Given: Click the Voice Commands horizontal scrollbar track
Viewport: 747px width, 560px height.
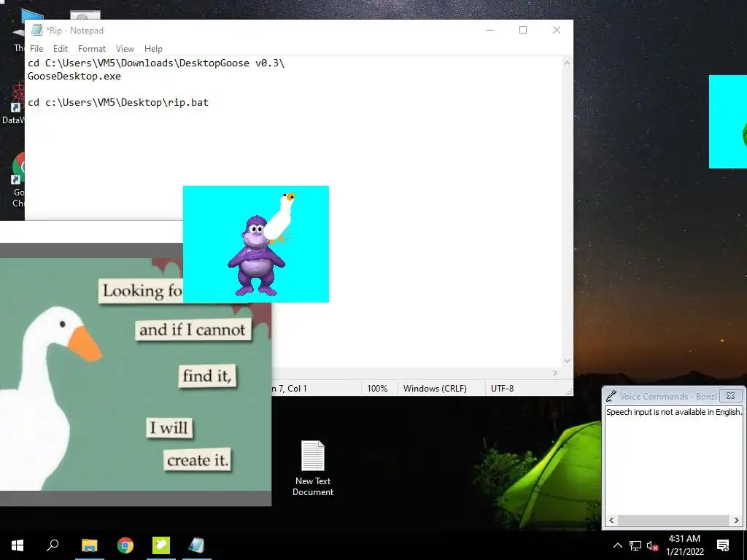Looking at the screenshot, I should click(673, 521).
